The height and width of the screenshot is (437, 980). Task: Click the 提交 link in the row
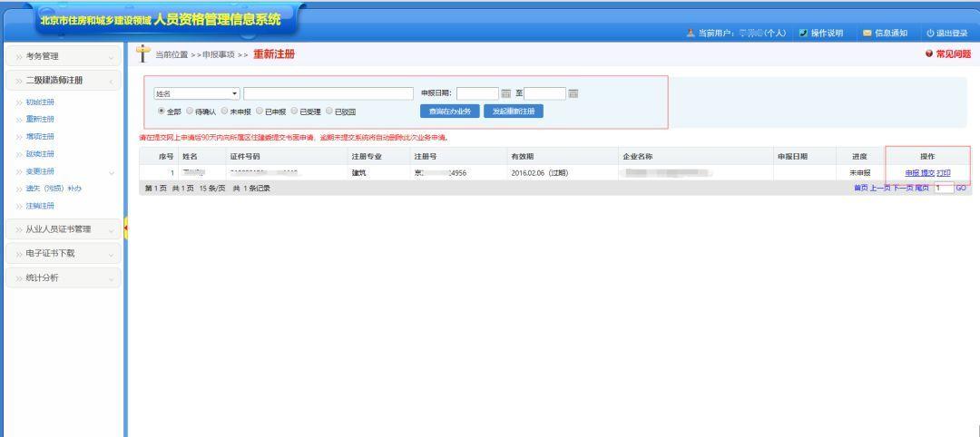tap(928, 173)
